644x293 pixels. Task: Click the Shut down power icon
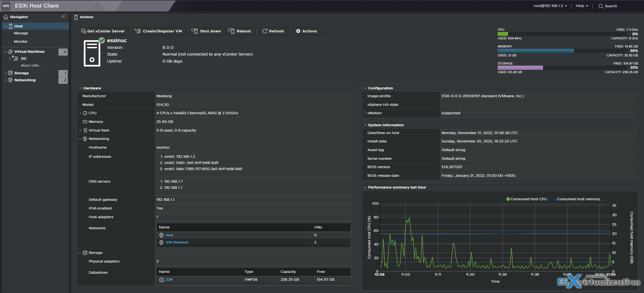(x=195, y=31)
